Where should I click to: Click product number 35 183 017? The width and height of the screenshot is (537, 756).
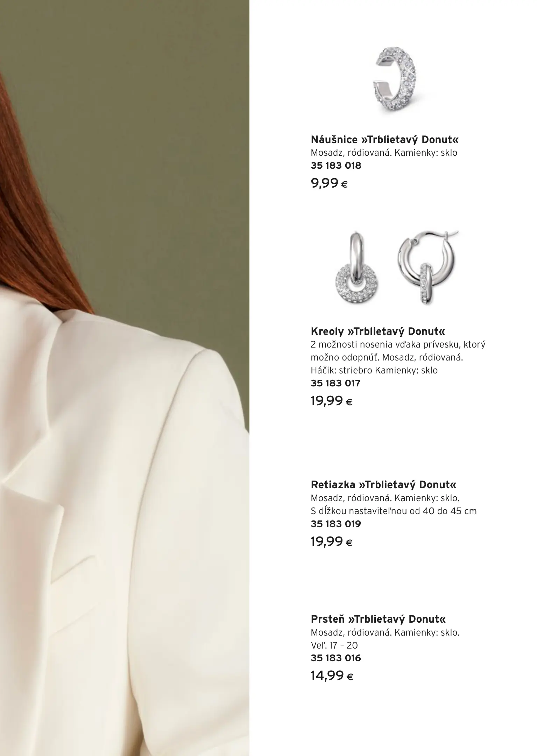335,383
